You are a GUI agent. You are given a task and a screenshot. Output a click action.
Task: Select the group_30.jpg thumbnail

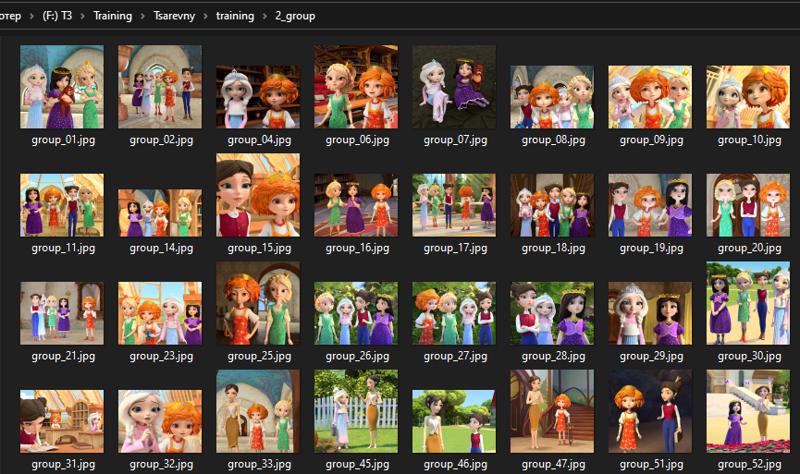click(x=748, y=303)
